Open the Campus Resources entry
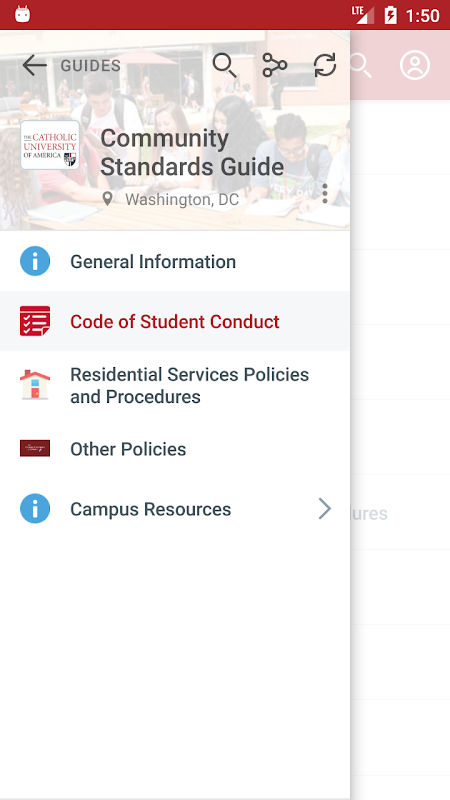 click(175, 509)
